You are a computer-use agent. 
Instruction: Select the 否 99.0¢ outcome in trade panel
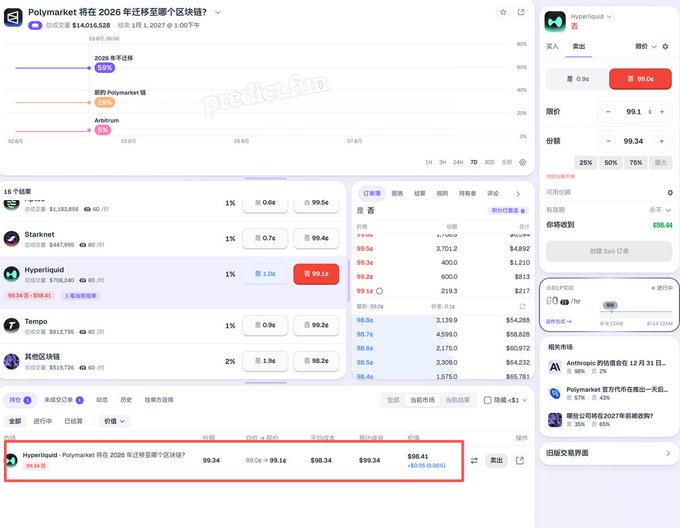coord(641,79)
